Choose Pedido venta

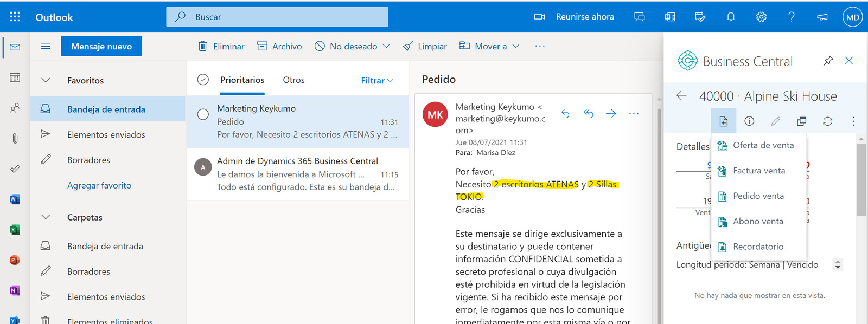758,196
